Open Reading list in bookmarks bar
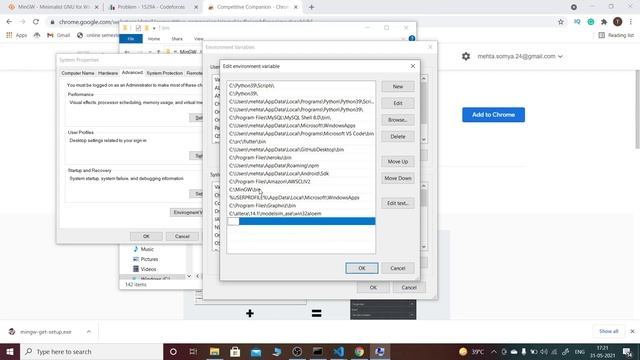Viewport: 640px width, 360px height. (616, 35)
